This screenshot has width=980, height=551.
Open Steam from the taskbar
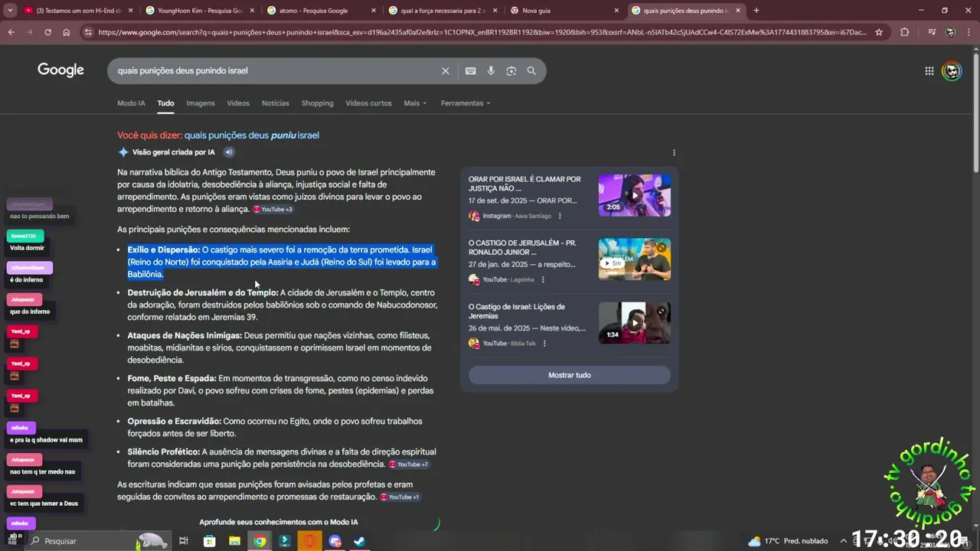tap(359, 541)
